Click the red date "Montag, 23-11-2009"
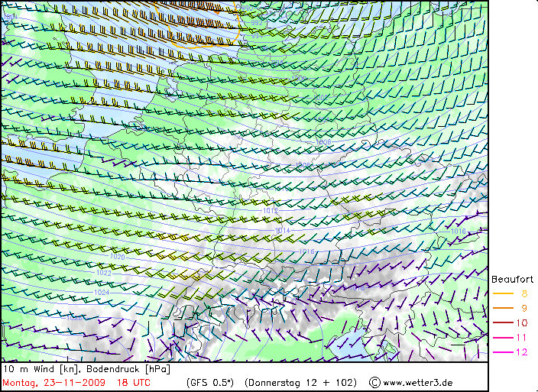 (53, 383)
